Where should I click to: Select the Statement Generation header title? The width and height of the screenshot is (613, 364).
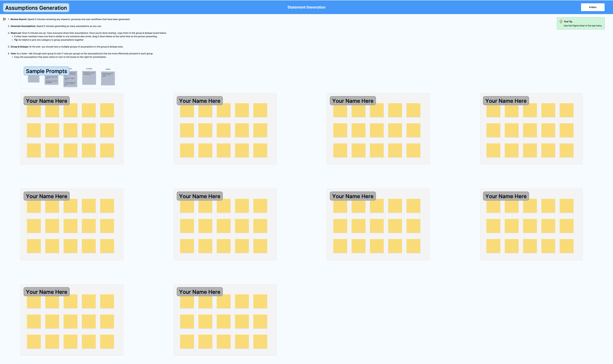[x=306, y=7]
